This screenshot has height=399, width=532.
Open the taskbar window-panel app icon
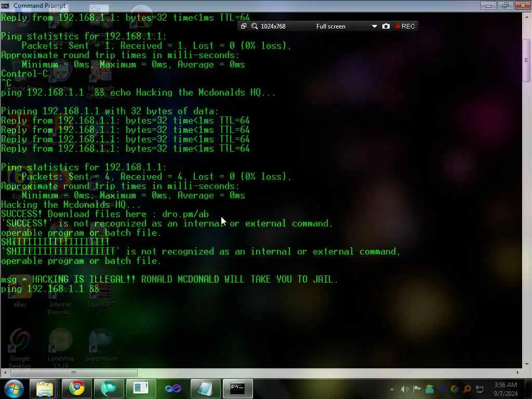click(141, 389)
